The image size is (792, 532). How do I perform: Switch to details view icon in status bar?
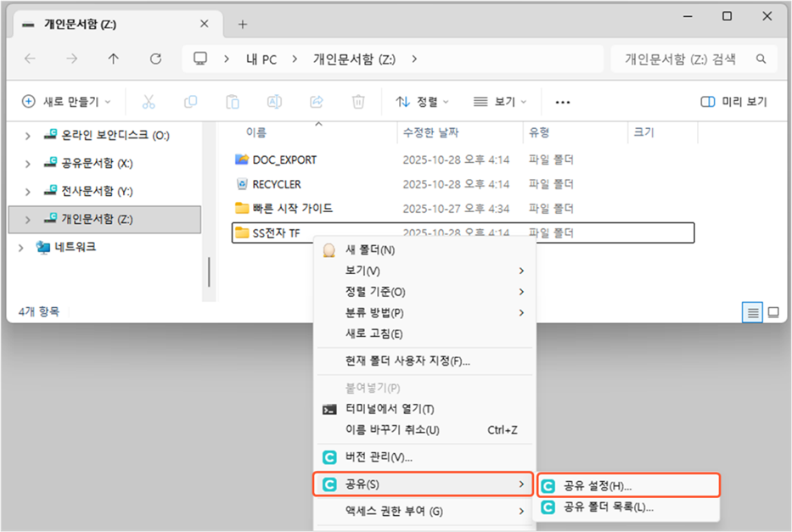pyautogui.click(x=752, y=312)
